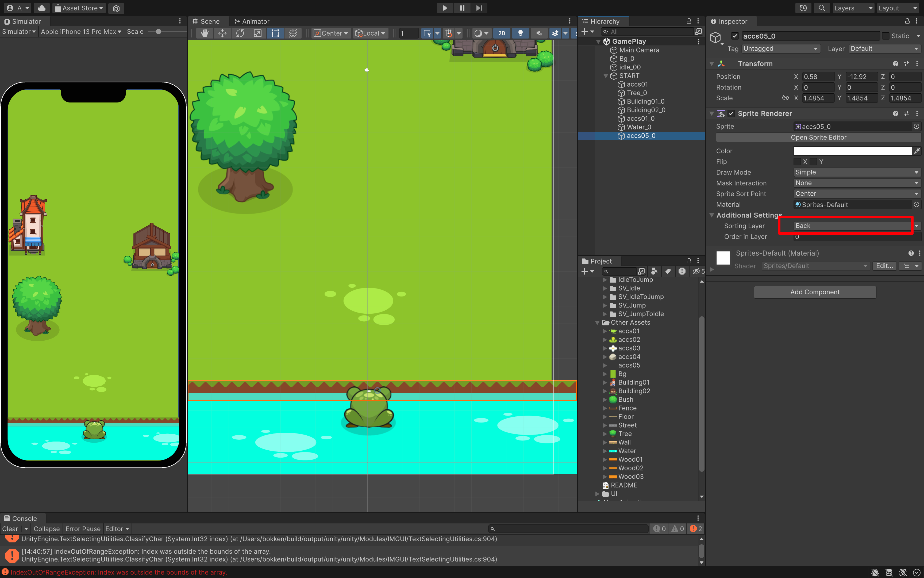
Task: Open global search icon in top bar
Action: (822, 8)
